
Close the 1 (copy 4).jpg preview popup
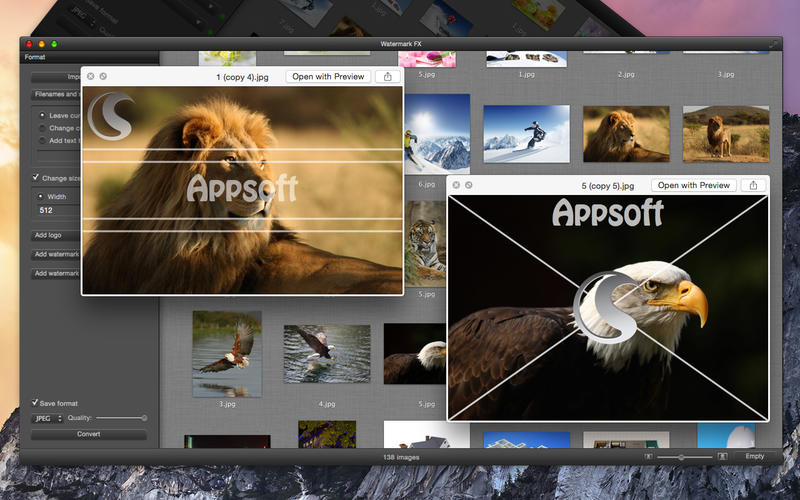tap(90, 76)
